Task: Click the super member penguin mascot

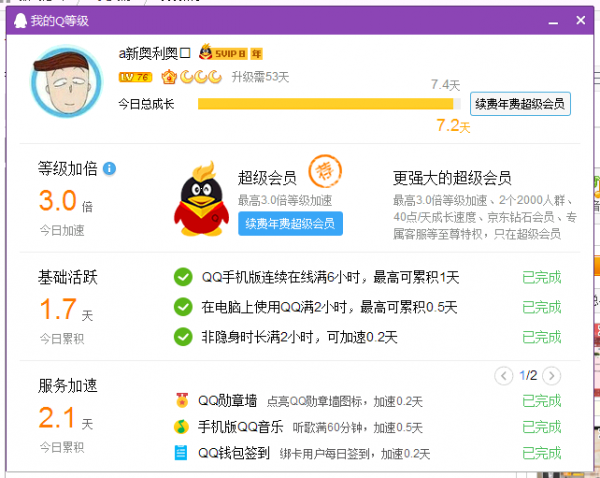Action: [201, 199]
